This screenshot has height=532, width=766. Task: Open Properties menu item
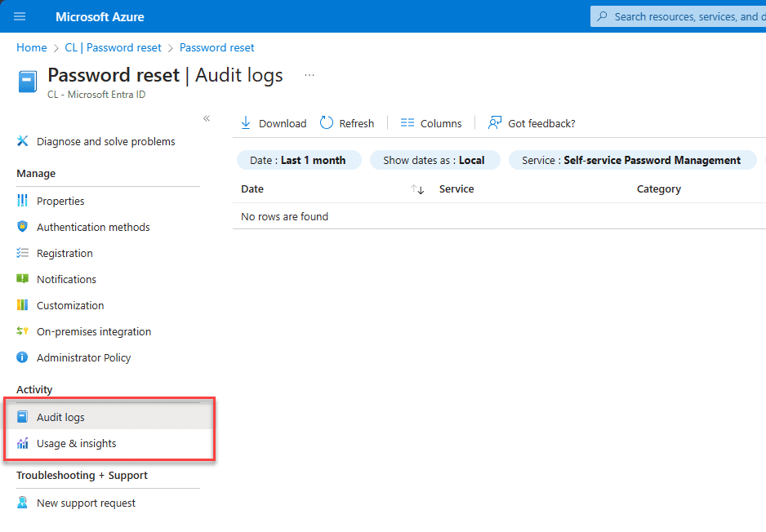click(60, 201)
